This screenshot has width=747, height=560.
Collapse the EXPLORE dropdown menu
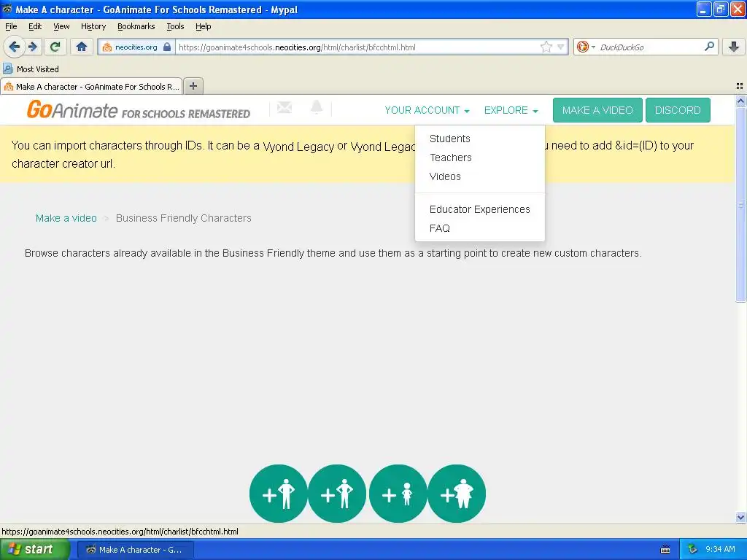(x=511, y=111)
